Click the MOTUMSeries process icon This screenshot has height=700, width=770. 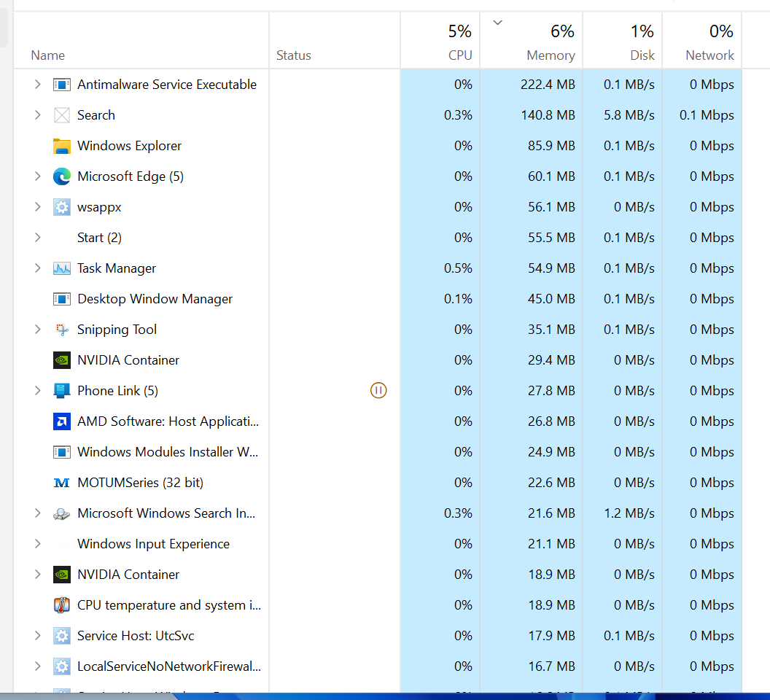point(62,483)
